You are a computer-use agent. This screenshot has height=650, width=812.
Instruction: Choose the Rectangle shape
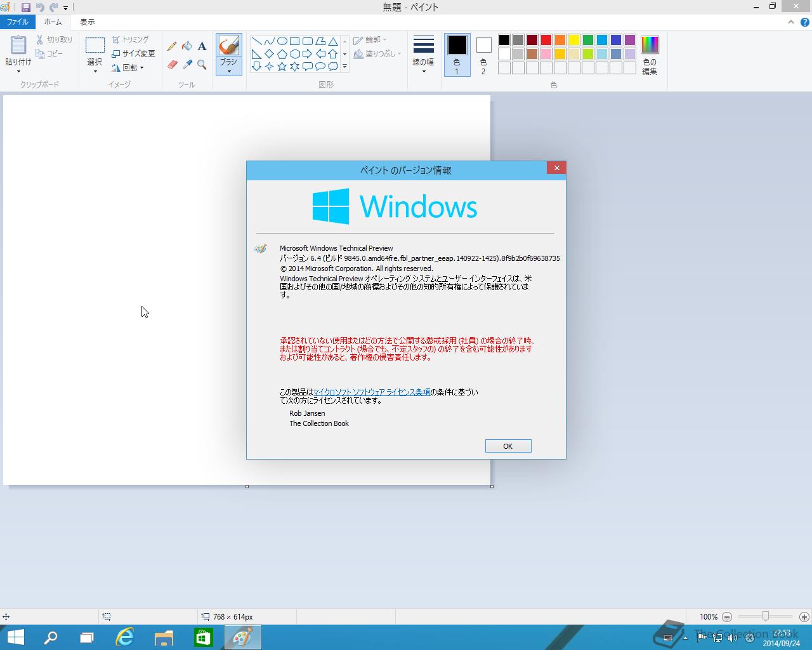pos(295,41)
